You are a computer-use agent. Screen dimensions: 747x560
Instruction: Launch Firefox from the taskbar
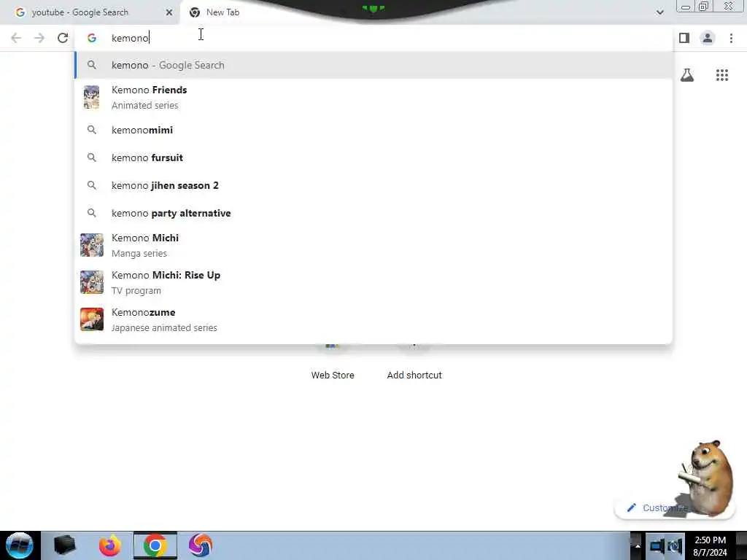click(x=110, y=545)
